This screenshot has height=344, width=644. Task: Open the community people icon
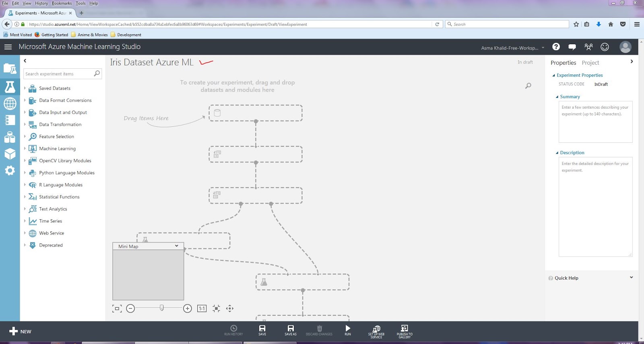(588, 47)
